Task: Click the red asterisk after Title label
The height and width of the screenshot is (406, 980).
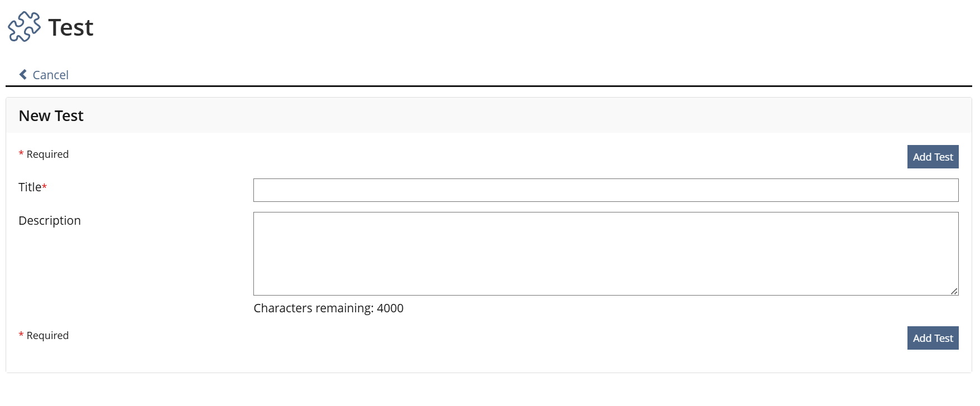Action: point(45,187)
